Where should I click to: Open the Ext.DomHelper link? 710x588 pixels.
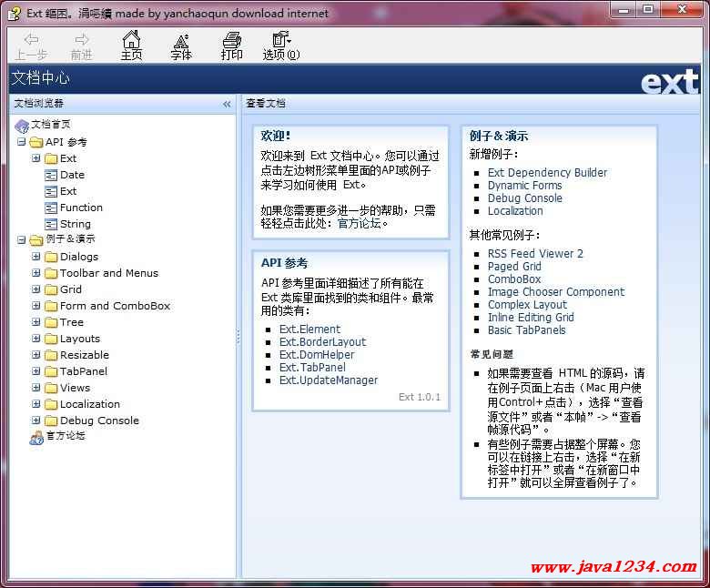[x=317, y=354]
